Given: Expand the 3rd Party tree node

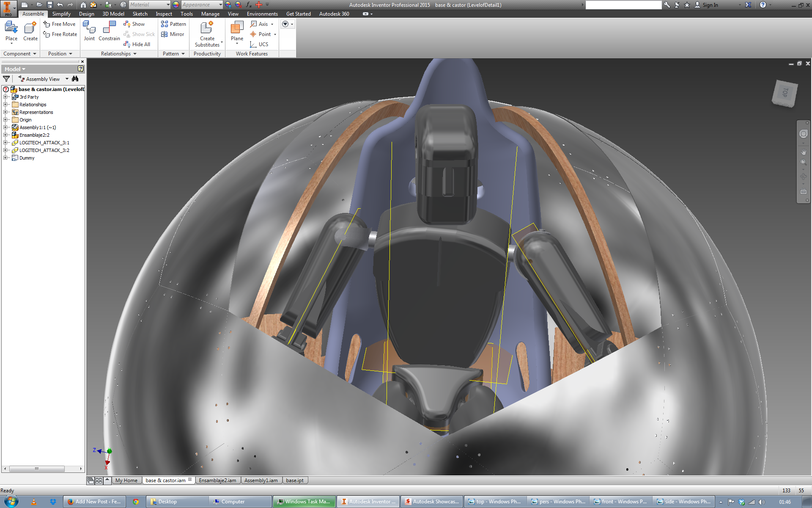Looking at the screenshot, I should pyautogui.click(x=5, y=97).
